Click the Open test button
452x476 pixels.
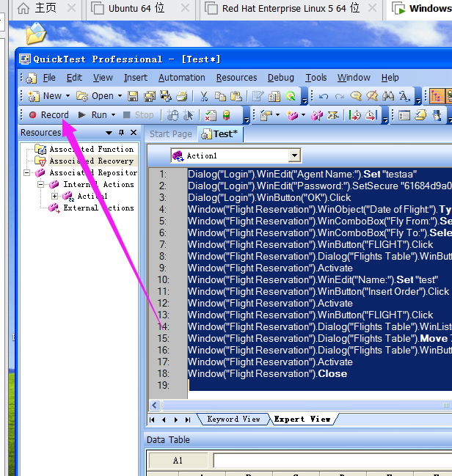tap(95, 96)
